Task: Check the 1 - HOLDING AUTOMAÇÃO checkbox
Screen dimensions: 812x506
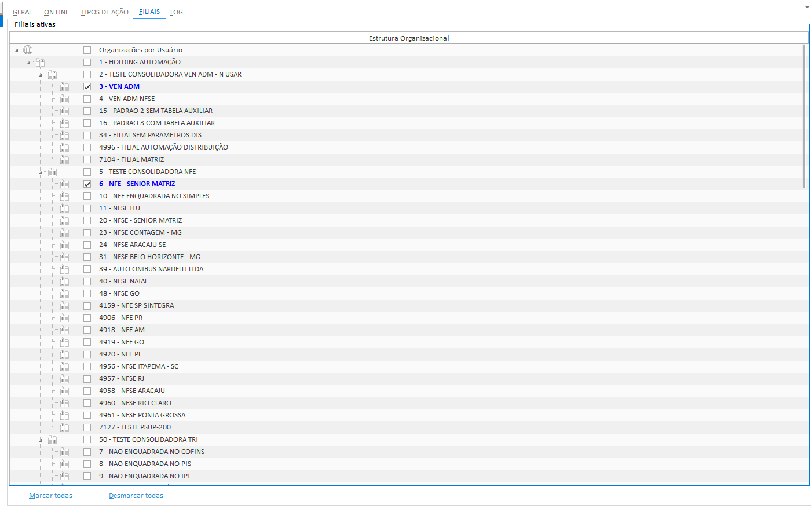Action: click(x=87, y=62)
